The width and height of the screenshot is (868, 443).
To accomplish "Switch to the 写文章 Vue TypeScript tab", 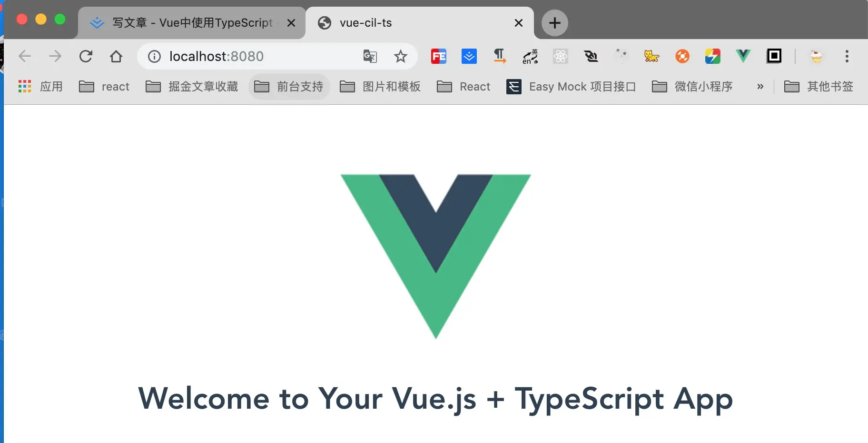I will click(191, 23).
